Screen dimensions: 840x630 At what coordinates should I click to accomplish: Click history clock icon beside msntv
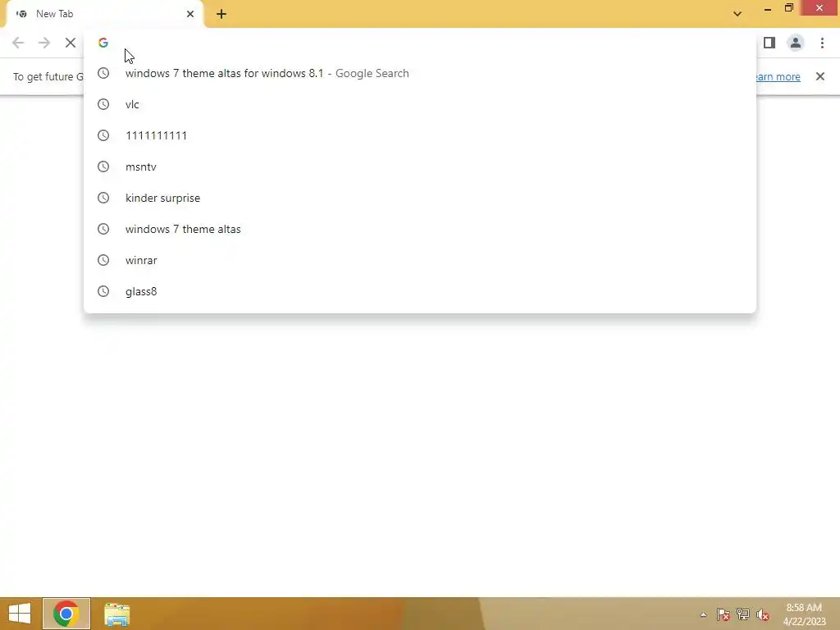tap(103, 167)
